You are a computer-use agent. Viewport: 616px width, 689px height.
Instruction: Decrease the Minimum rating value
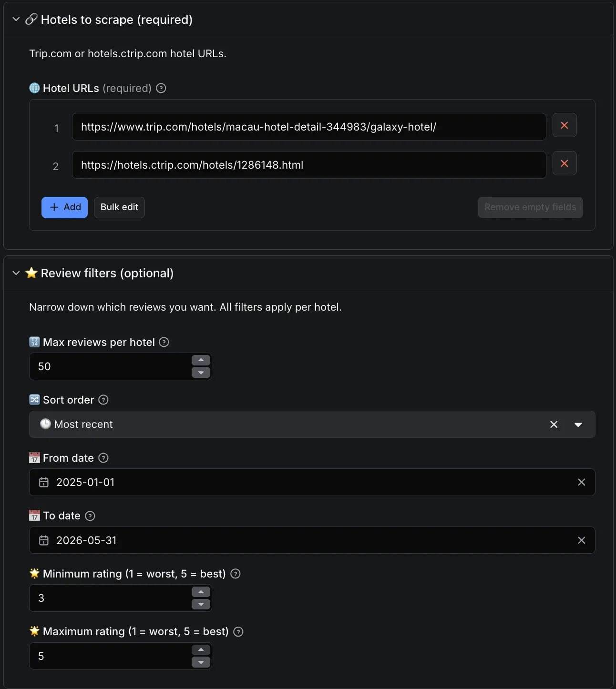(x=201, y=604)
